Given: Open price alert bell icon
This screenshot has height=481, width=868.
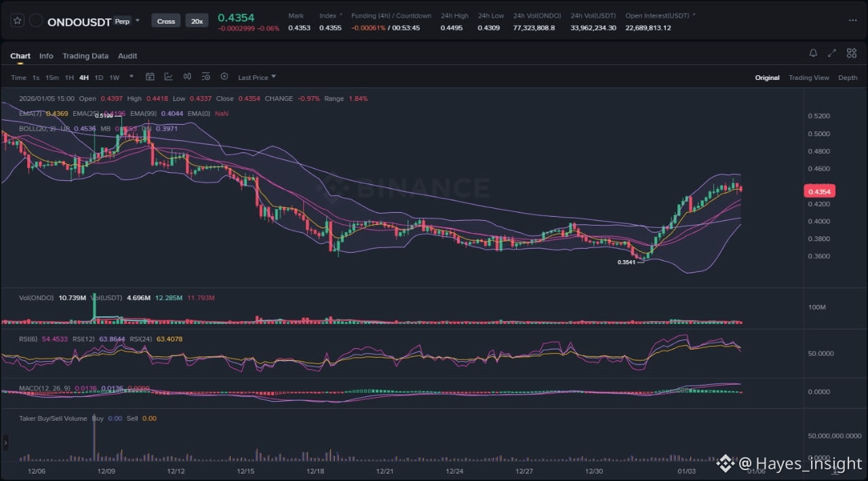Looking at the screenshot, I should coord(813,53).
